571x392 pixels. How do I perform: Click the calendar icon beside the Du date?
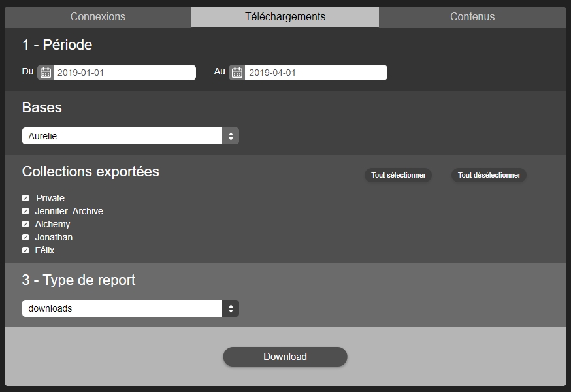coord(45,73)
